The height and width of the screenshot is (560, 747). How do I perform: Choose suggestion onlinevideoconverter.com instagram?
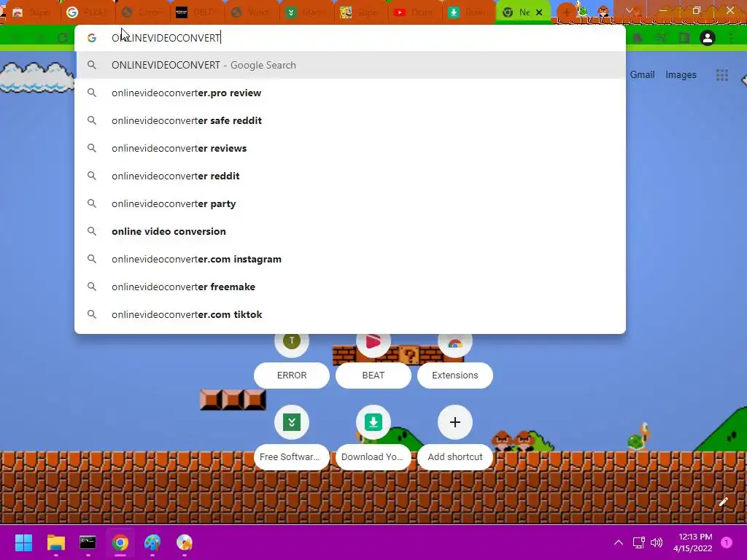[350, 259]
